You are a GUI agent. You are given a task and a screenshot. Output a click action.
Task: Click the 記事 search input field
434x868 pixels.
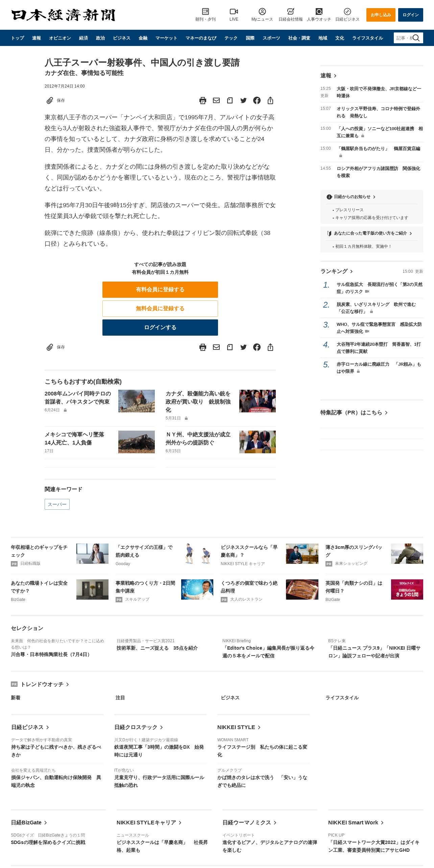tap(404, 38)
